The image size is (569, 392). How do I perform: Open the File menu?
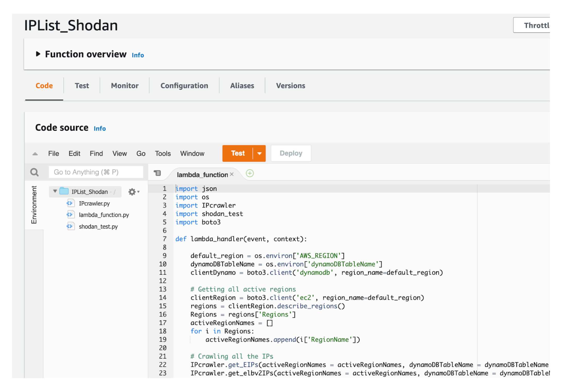click(x=53, y=153)
